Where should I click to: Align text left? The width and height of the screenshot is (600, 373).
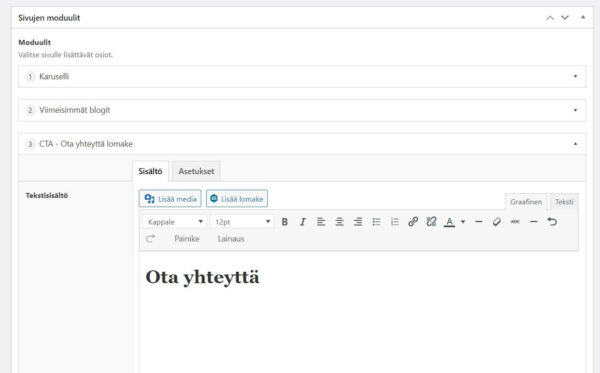321,222
